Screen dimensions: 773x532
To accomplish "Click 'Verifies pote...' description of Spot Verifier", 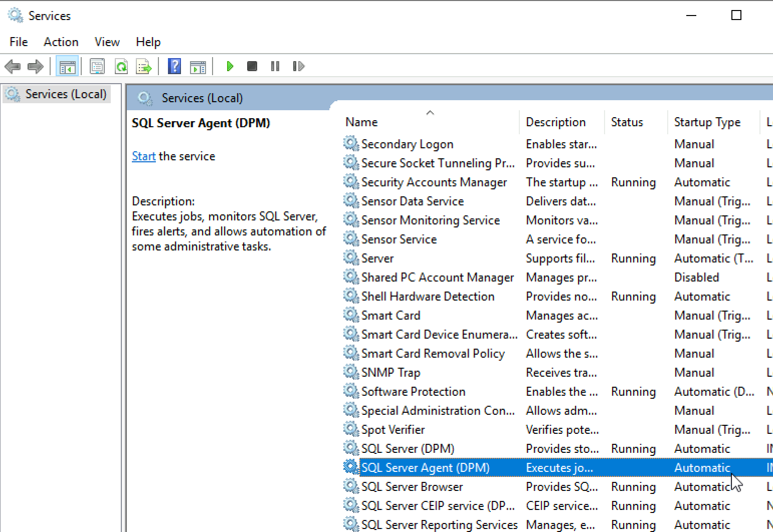I will click(x=562, y=430).
